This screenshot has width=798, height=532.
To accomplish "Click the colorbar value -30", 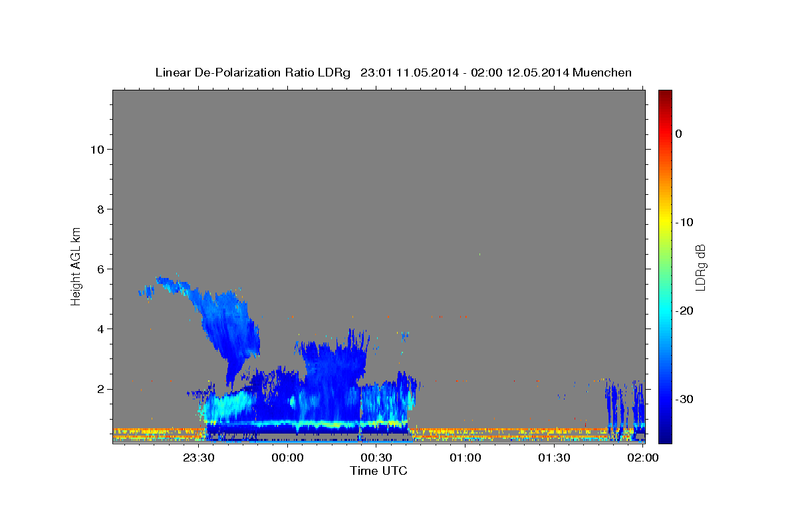I will coord(684,399).
